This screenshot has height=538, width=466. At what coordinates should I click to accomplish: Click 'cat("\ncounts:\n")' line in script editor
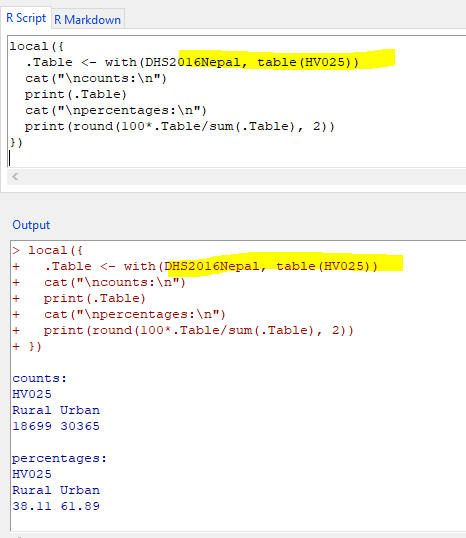(x=96, y=78)
